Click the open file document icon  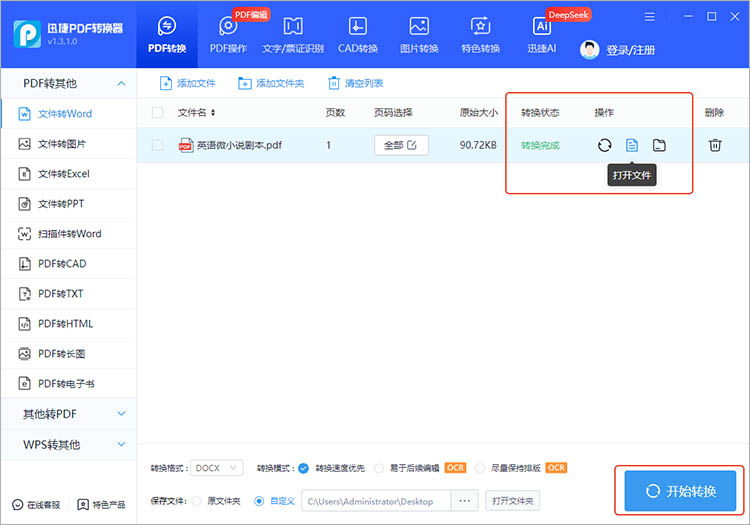point(631,145)
